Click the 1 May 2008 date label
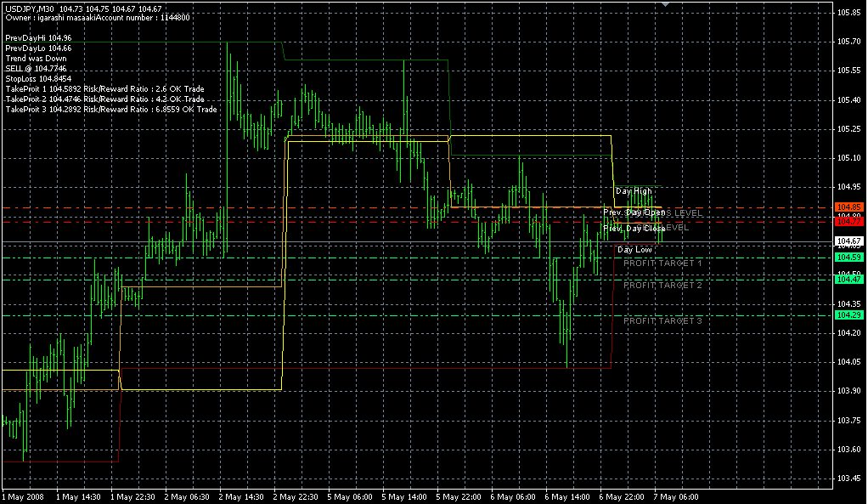The width and height of the screenshot is (868, 504). pyautogui.click(x=23, y=496)
